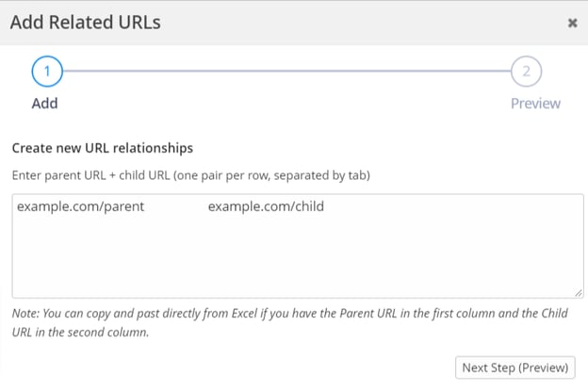The width and height of the screenshot is (588, 392).
Task: Switch to the Preview step label
Action: pyautogui.click(x=535, y=103)
